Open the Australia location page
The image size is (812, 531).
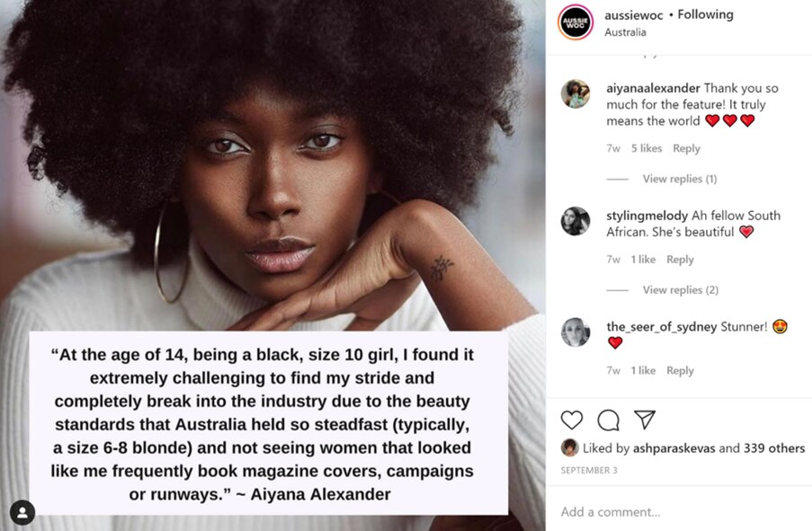(x=627, y=31)
